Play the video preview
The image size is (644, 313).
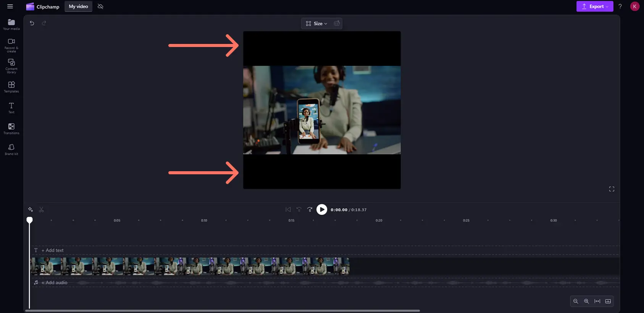tap(322, 209)
